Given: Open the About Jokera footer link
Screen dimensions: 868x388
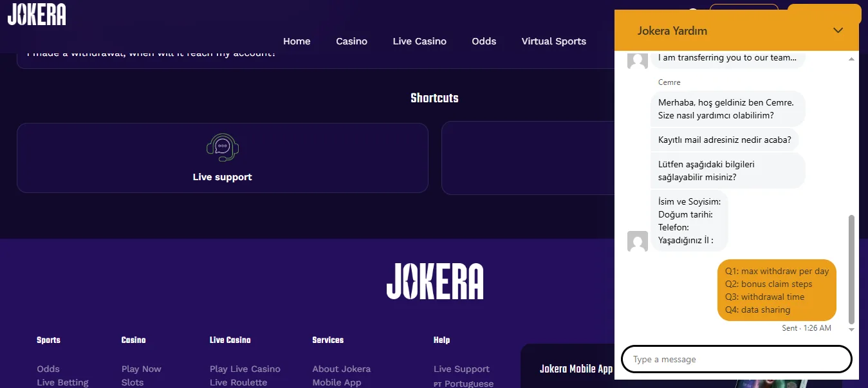Looking at the screenshot, I should pyautogui.click(x=341, y=369).
